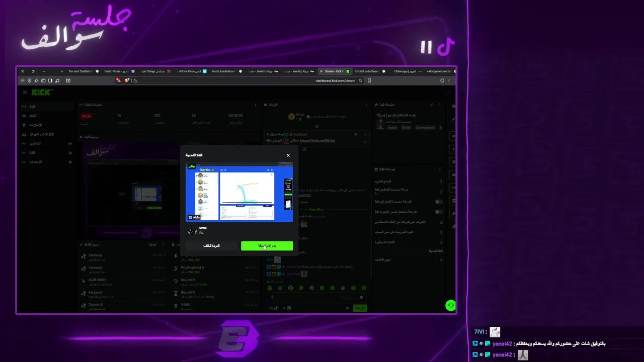Screen dimensions: 644x362
Task: Click the first green emote in chat row
Action: click(x=270, y=288)
